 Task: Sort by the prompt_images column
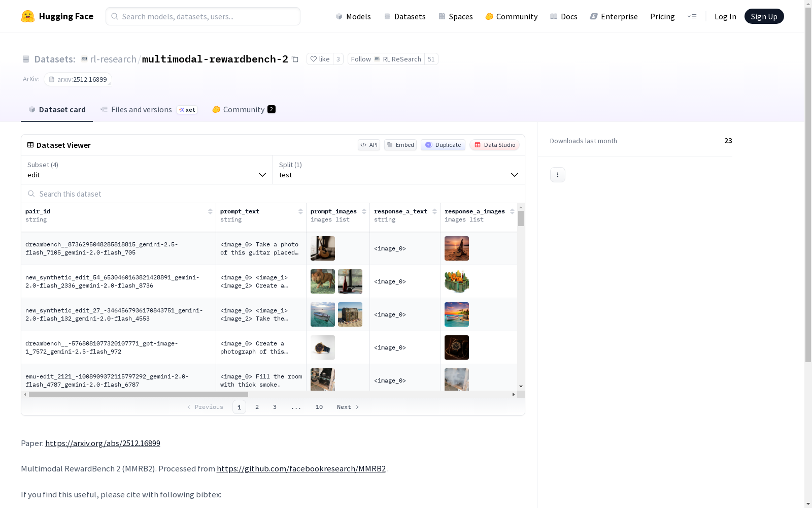364,211
